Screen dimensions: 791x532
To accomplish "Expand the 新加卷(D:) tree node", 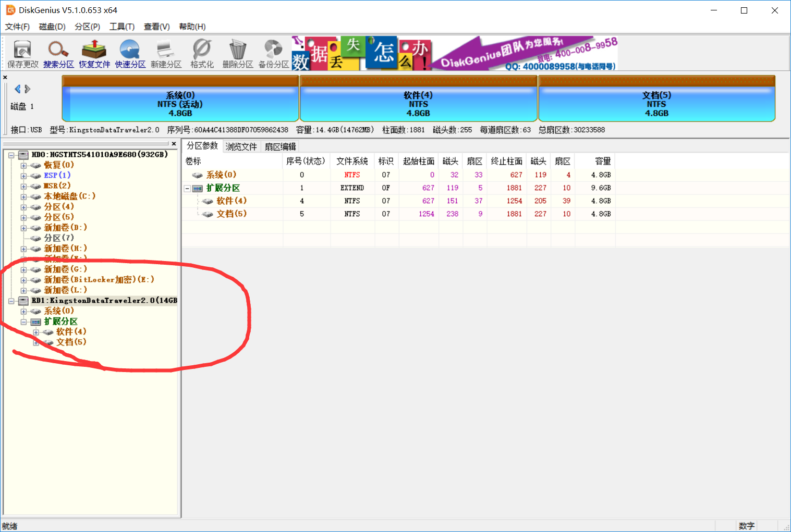I will [x=23, y=228].
